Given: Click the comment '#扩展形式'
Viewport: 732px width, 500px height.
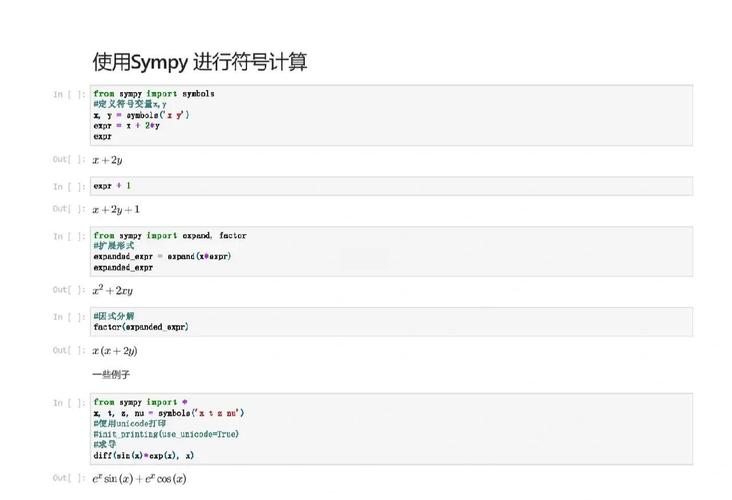Looking at the screenshot, I should tap(113, 246).
